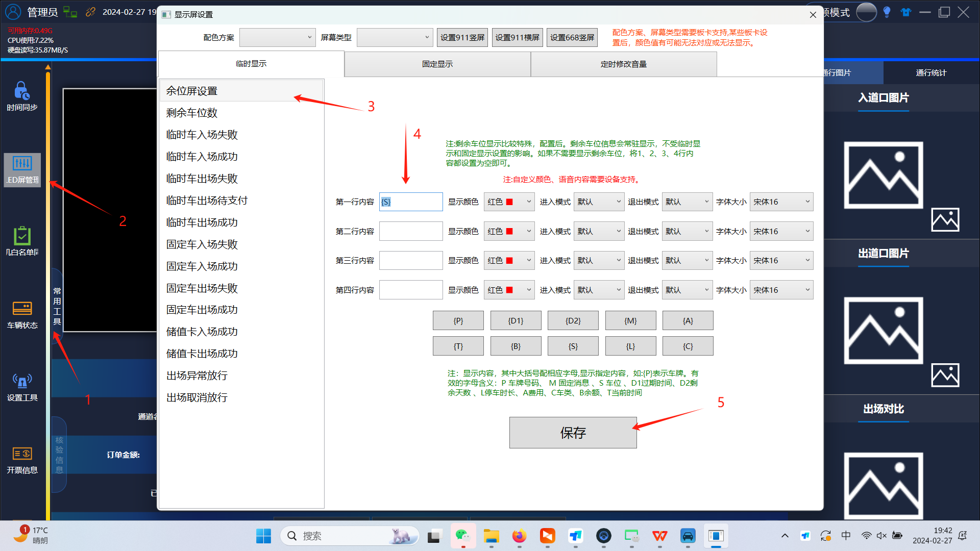980x551 pixels.
Task: Click the 第四行内容 input field
Action: coord(411,290)
